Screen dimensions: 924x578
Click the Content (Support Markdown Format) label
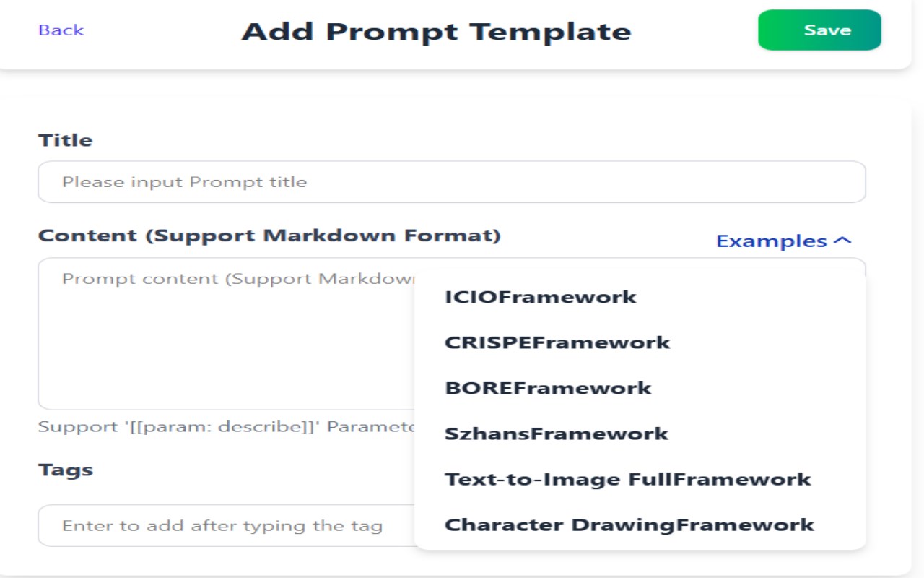tap(269, 236)
